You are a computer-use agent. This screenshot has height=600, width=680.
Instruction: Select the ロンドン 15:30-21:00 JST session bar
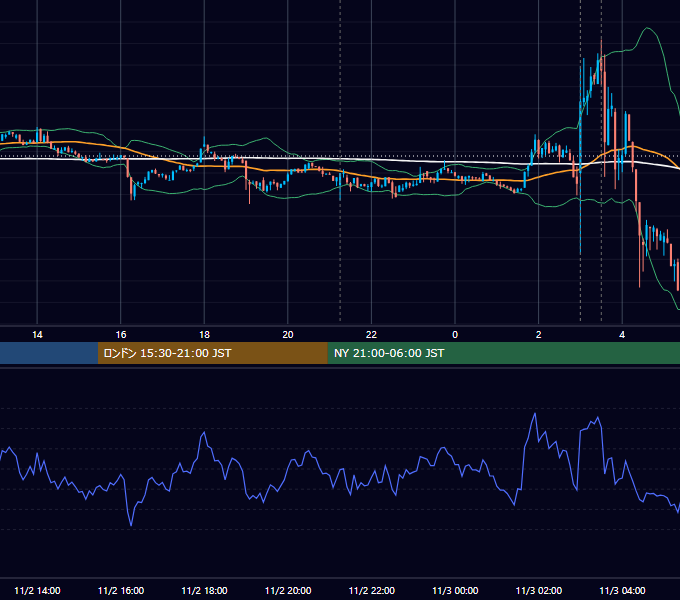[212, 353]
